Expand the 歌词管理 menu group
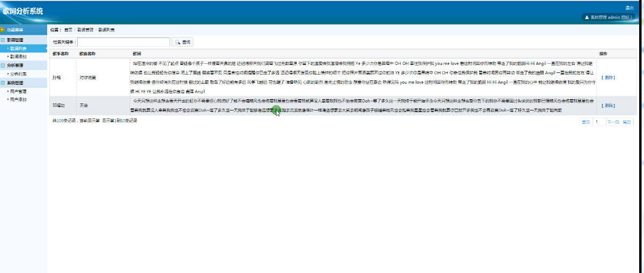 [x=15, y=40]
